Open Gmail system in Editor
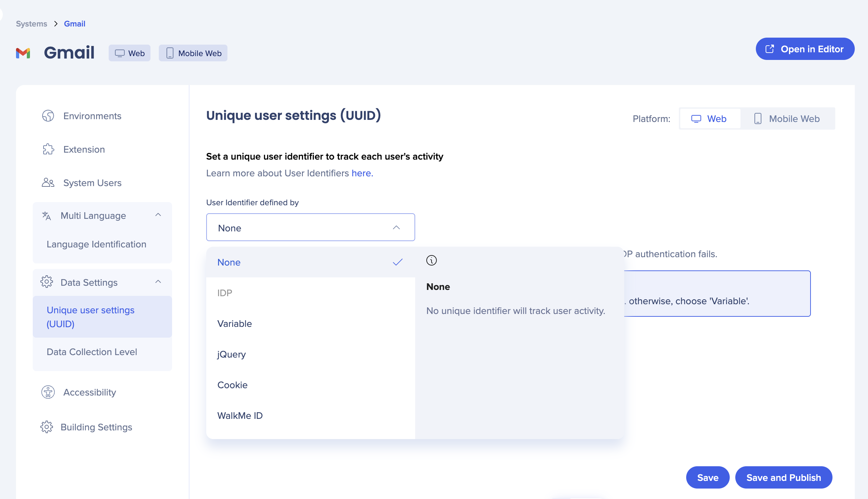This screenshot has height=499, width=868. (x=805, y=49)
